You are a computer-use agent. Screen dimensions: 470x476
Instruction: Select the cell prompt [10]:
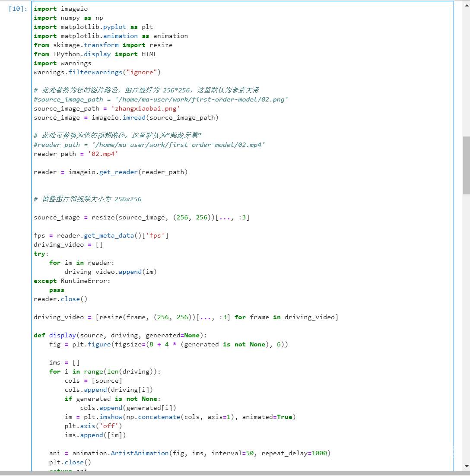point(18,9)
